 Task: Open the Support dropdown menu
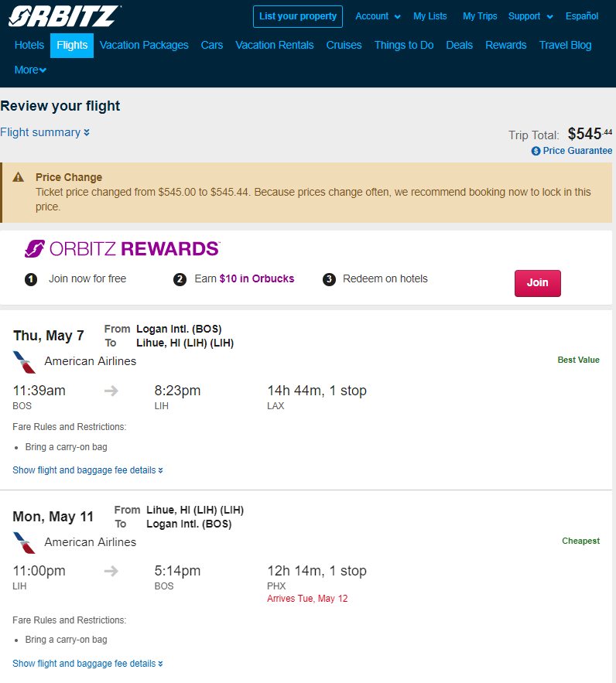click(530, 16)
